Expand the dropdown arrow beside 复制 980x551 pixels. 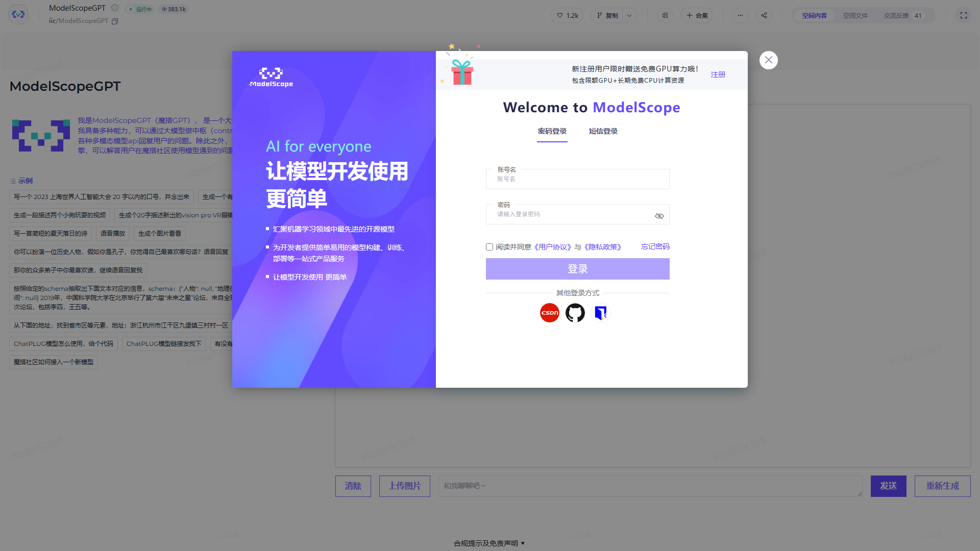click(629, 15)
